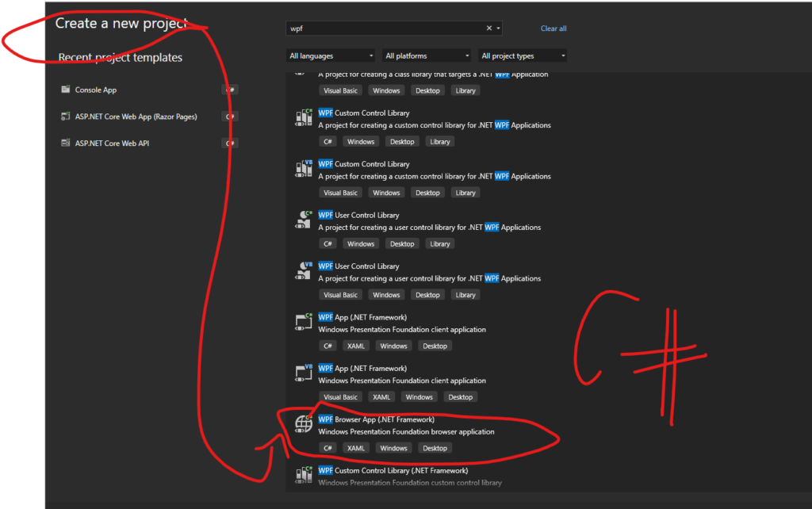Clear the search text with the X icon

(489, 29)
